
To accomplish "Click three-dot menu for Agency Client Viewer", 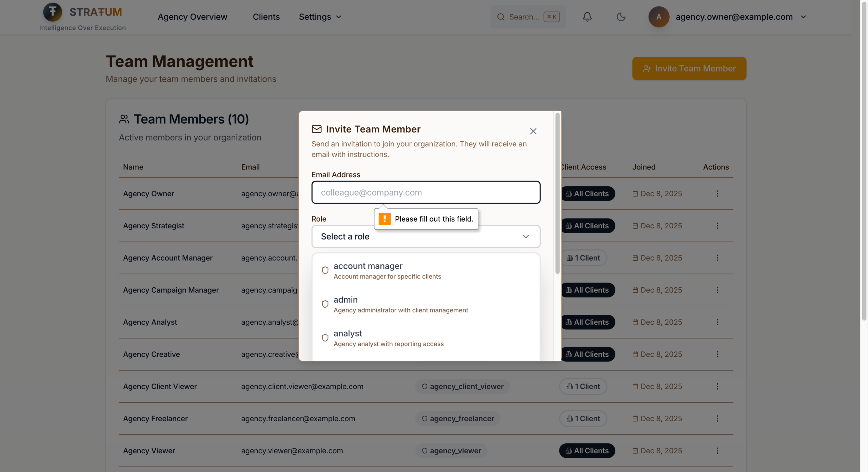I will point(717,386).
